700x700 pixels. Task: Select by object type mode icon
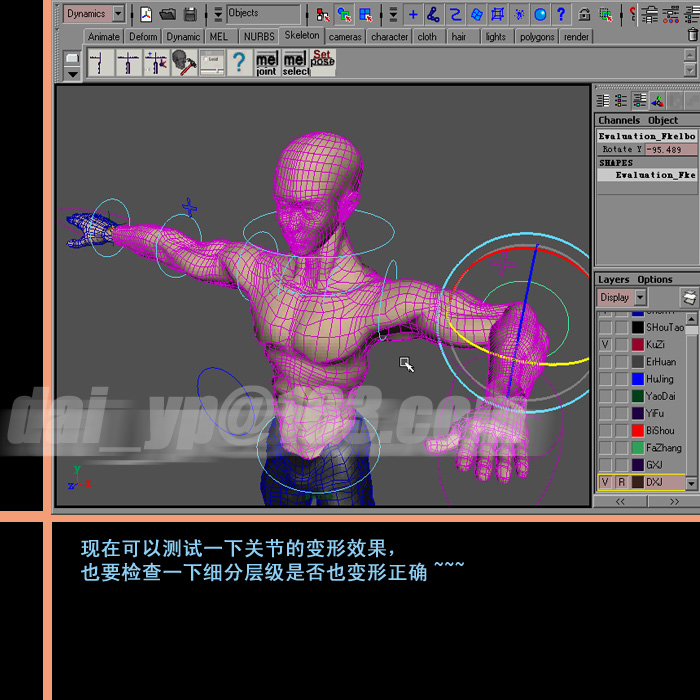point(344,14)
